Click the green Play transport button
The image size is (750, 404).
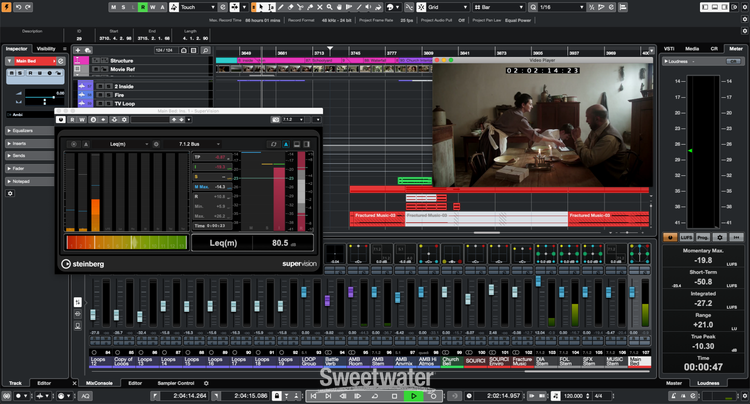[414, 396]
